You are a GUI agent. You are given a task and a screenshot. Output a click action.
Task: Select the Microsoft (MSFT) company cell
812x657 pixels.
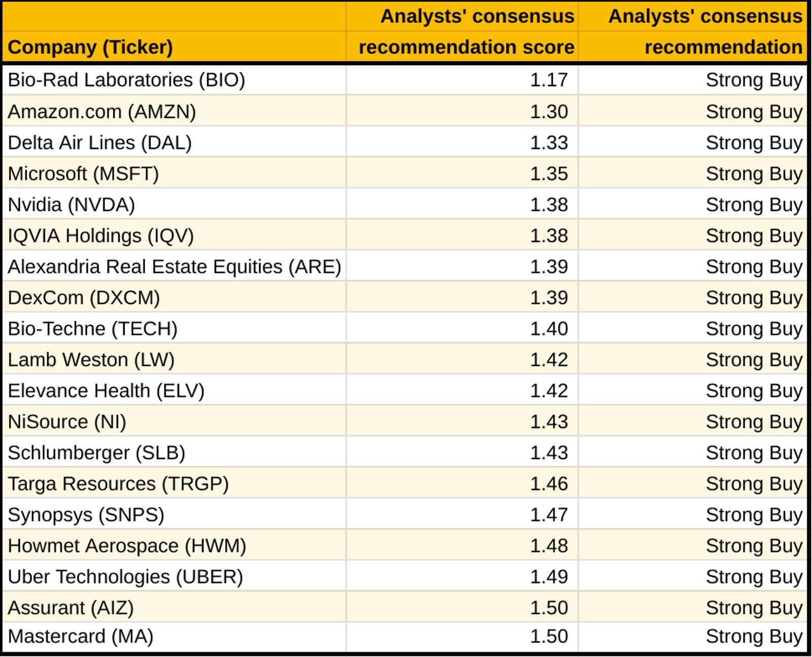click(x=84, y=174)
